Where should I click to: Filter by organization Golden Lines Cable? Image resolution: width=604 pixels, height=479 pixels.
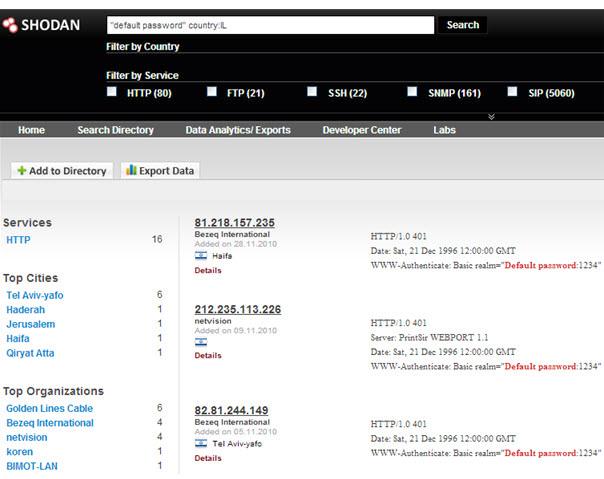pos(49,408)
